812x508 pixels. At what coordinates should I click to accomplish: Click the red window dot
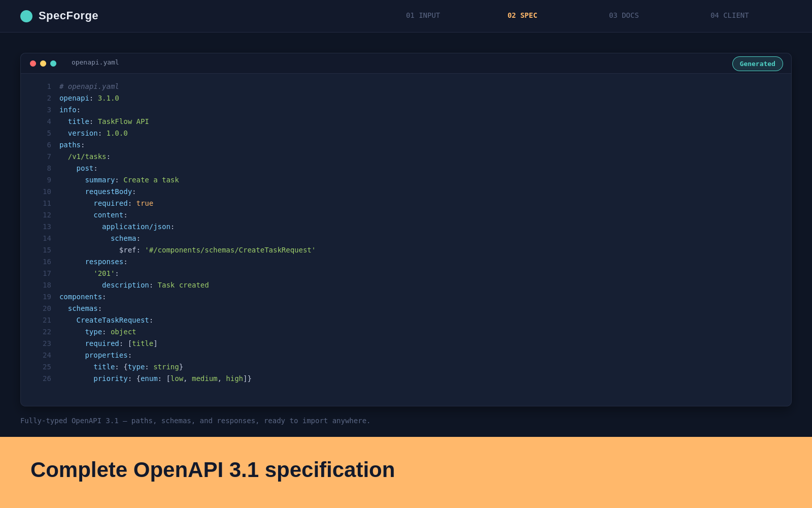click(x=33, y=63)
